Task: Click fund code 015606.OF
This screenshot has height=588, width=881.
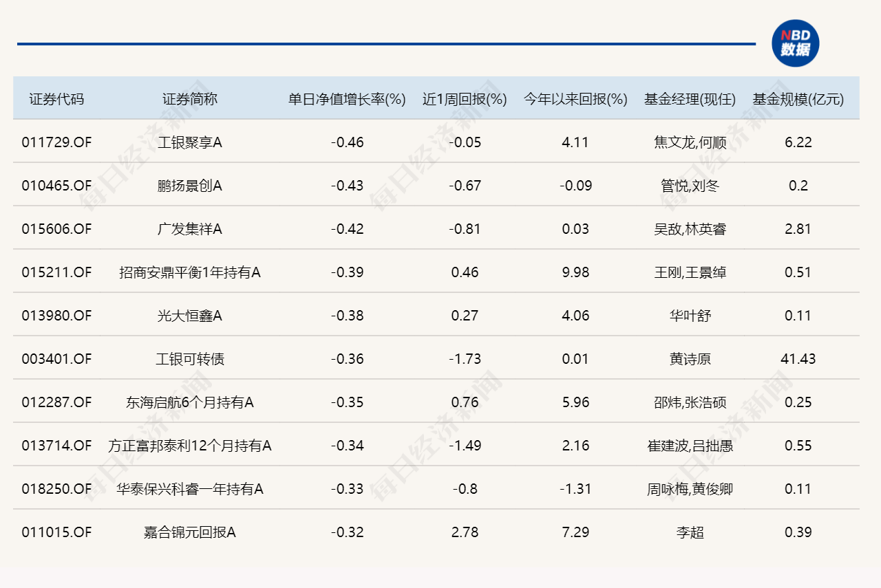Action: point(56,229)
